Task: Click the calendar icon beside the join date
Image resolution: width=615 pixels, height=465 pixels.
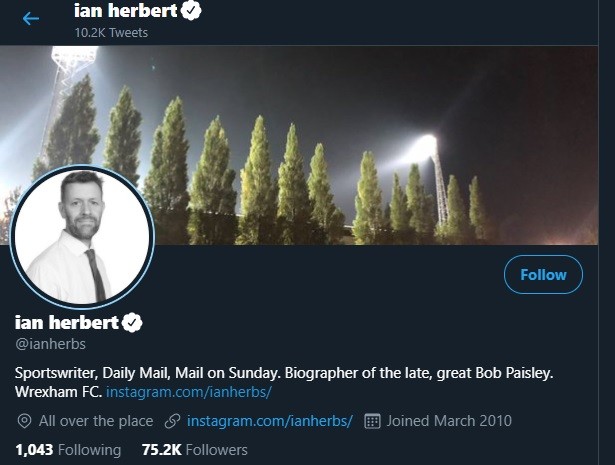Action: 372,421
